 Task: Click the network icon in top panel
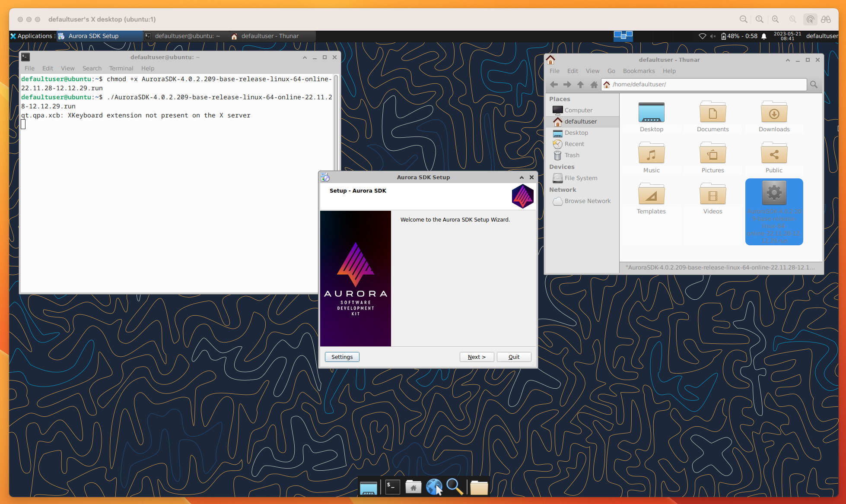pyautogui.click(x=703, y=36)
